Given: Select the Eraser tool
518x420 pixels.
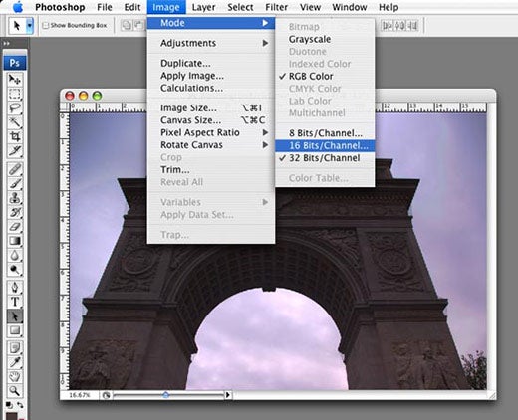Looking at the screenshot, I should [15, 226].
